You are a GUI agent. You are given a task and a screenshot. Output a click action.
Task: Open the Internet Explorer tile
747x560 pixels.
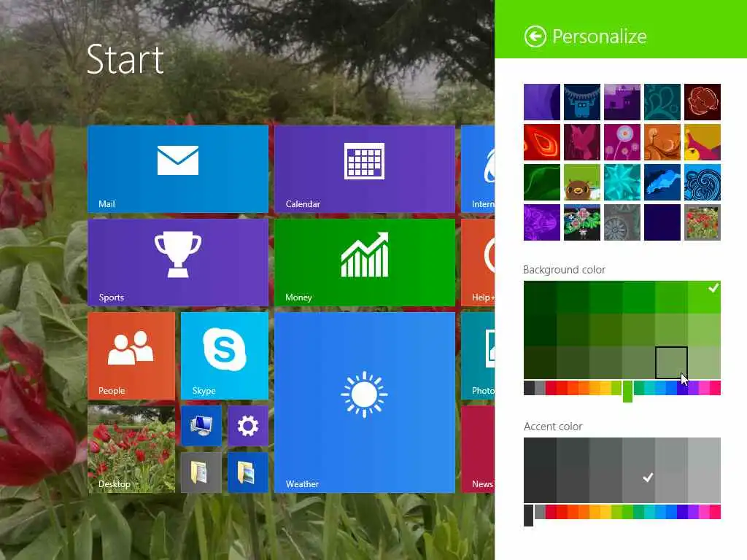coord(478,168)
